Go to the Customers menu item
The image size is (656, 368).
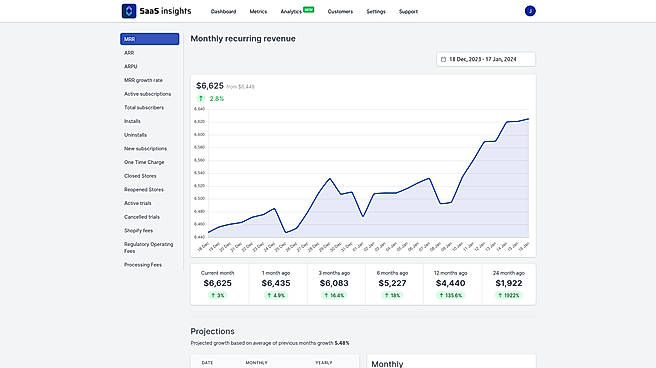[x=340, y=12]
